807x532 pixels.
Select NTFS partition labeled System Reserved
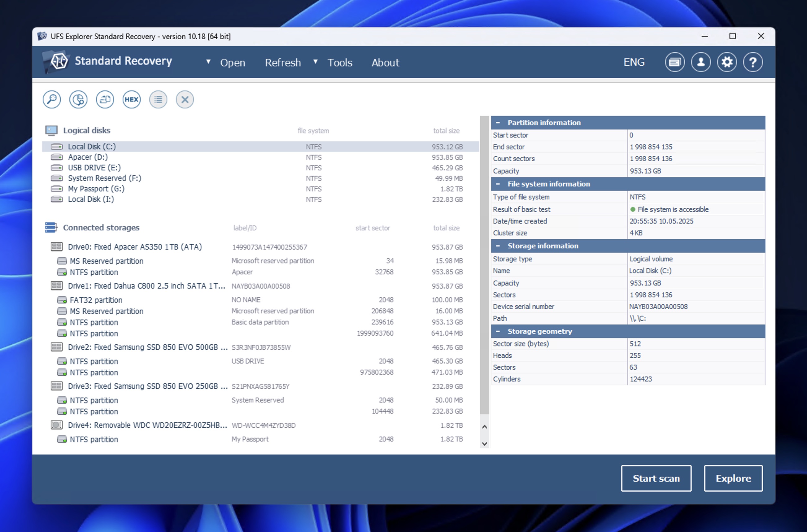point(260,400)
